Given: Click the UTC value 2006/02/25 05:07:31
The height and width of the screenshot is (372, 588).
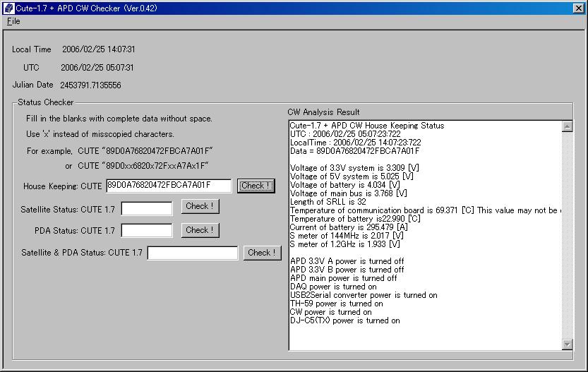Looking at the screenshot, I should (97, 68).
